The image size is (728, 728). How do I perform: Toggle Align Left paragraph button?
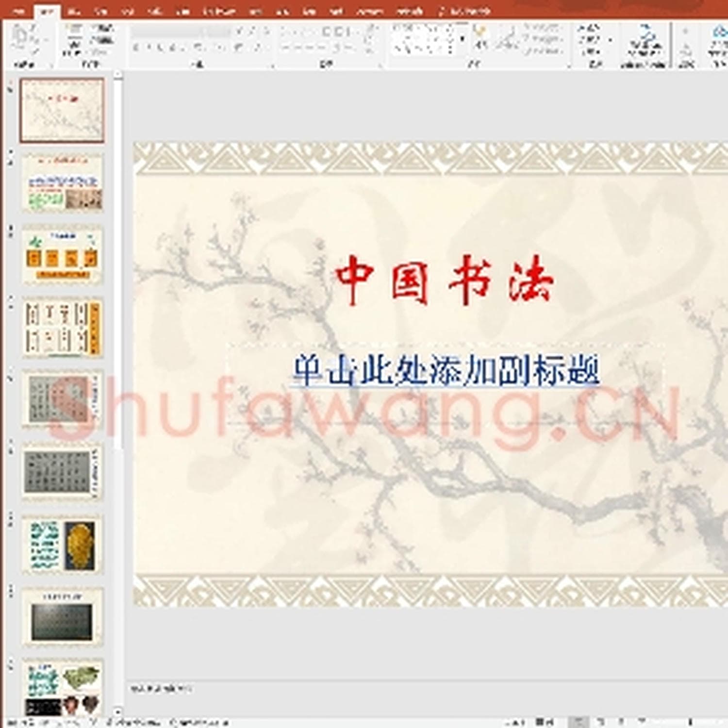[286, 48]
